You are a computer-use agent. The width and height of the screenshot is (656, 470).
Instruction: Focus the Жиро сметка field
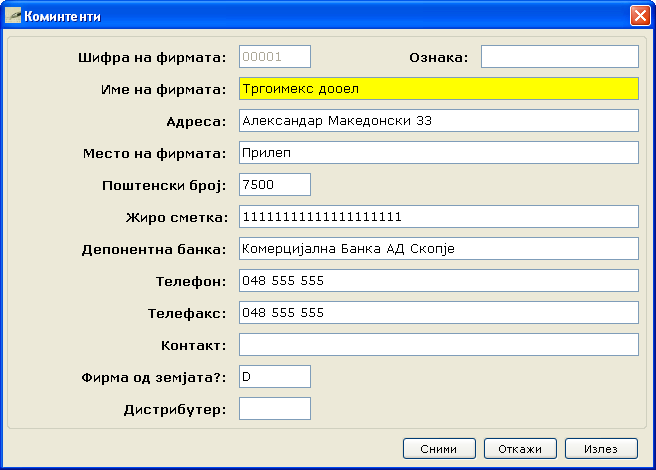(438, 217)
